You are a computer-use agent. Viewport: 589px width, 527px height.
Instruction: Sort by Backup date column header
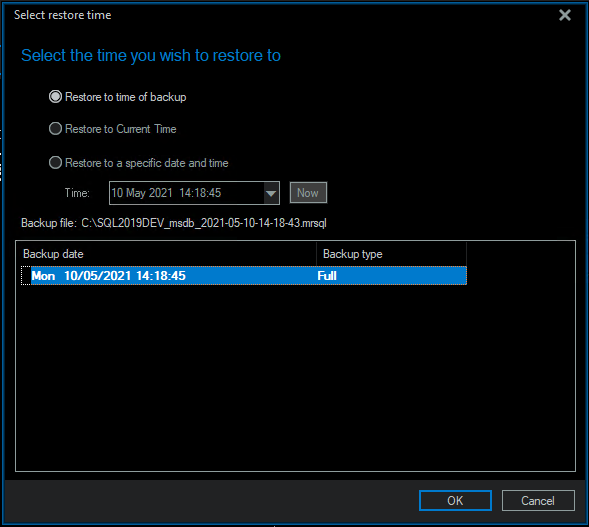[166, 254]
